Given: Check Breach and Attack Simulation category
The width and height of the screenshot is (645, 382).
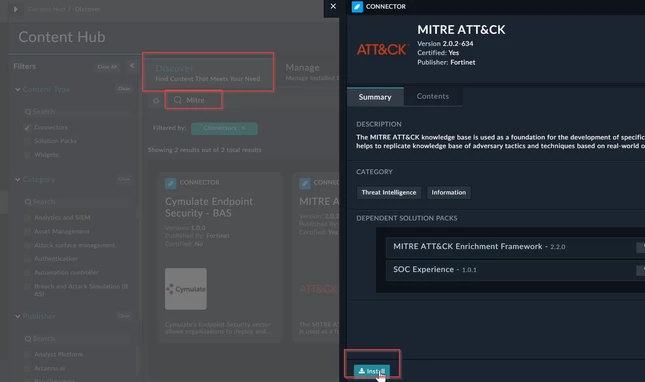Looking at the screenshot, I should click(27, 287).
